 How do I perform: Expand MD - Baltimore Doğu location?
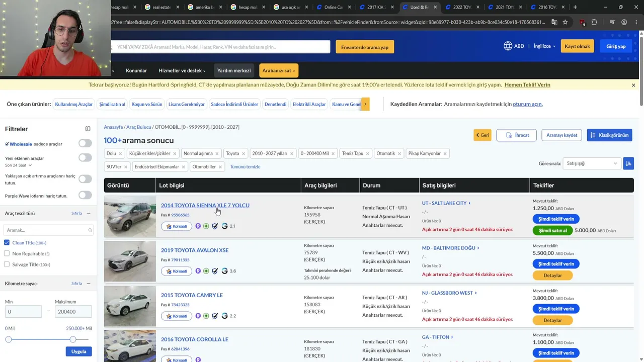[451, 248]
